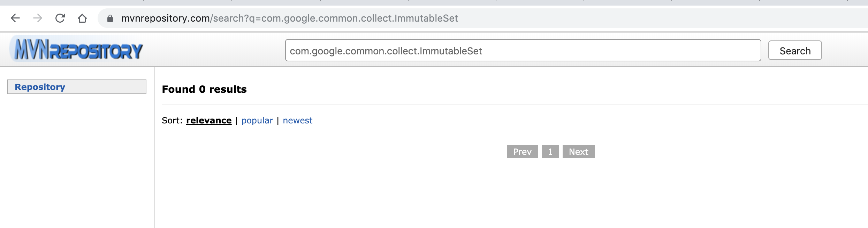Select page 1 in the pagination
This screenshot has height=228, width=868.
coord(550,152)
